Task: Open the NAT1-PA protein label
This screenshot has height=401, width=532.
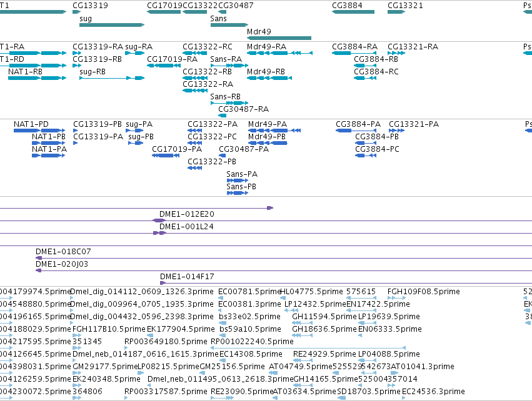Action: tap(49, 149)
